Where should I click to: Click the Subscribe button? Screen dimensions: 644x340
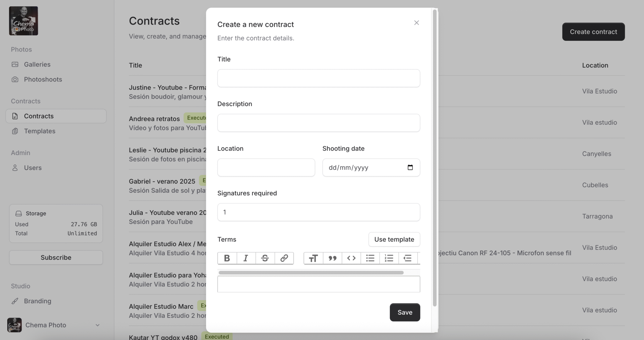[56, 258]
